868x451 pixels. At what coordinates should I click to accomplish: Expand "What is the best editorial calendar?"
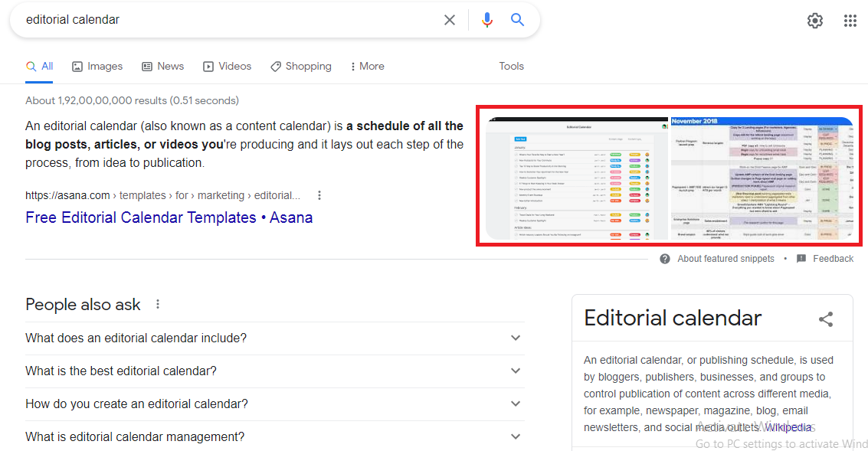274,371
